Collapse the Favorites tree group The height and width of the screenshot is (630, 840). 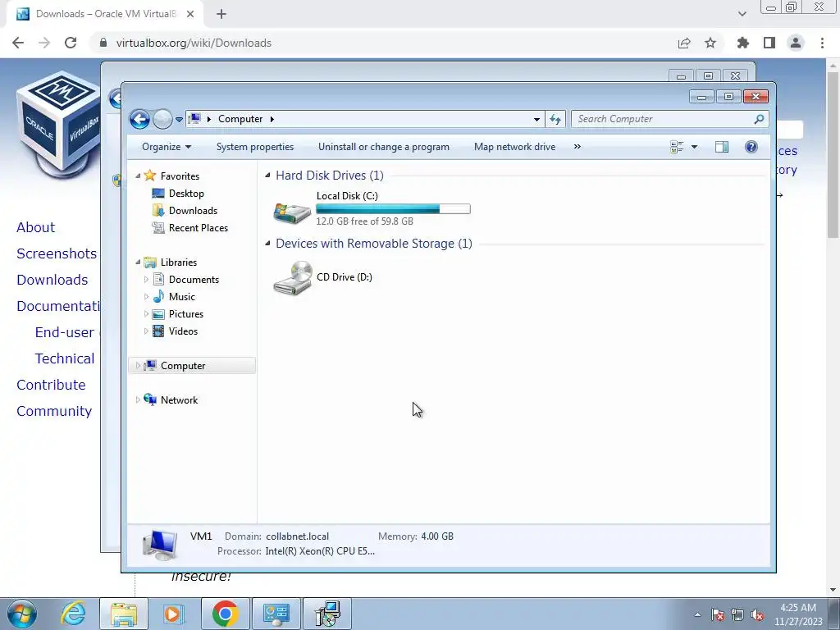(138, 176)
